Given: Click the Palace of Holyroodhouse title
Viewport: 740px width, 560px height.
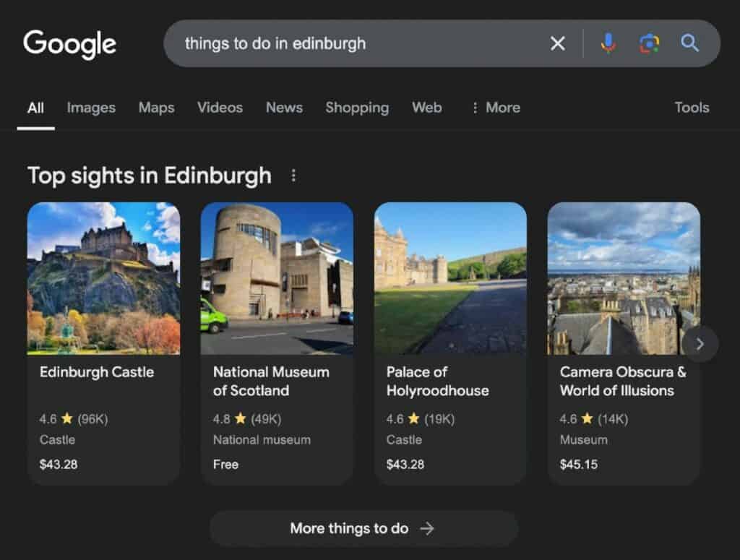Looking at the screenshot, I should point(437,382).
